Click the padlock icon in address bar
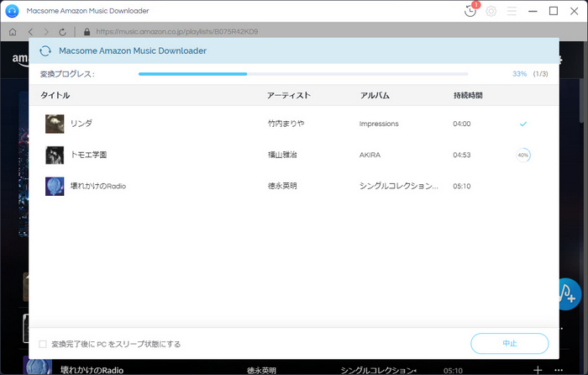Screen dimensions: 588x375 (87, 32)
